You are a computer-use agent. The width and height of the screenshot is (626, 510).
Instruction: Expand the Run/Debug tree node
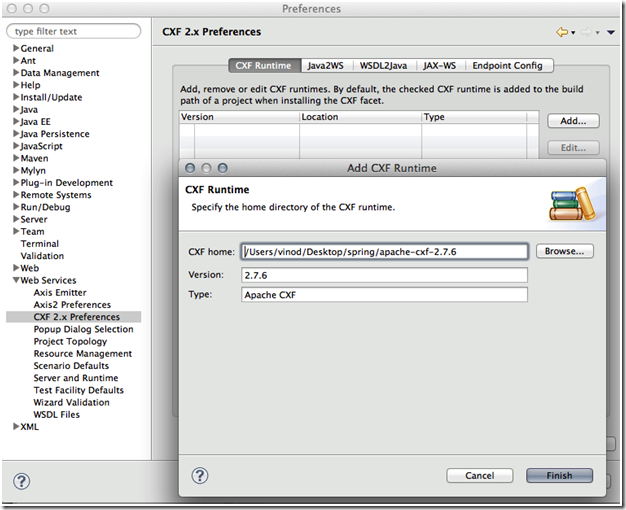pyautogui.click(x=16, y=206)
